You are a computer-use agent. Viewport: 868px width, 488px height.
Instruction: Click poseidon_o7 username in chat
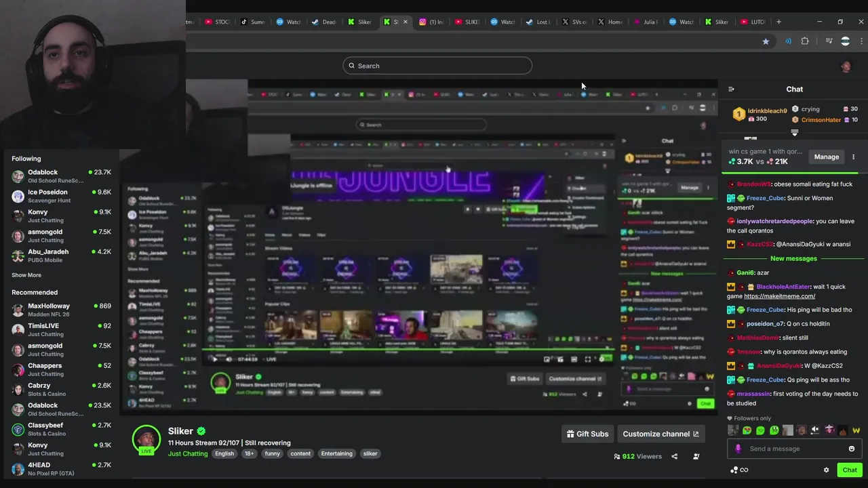coord(765,324)
